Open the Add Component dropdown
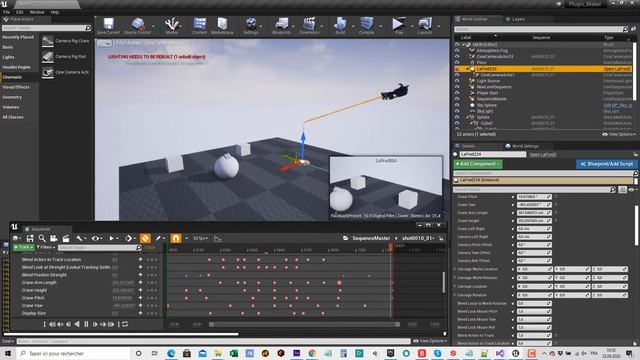 tap(478, 164)
